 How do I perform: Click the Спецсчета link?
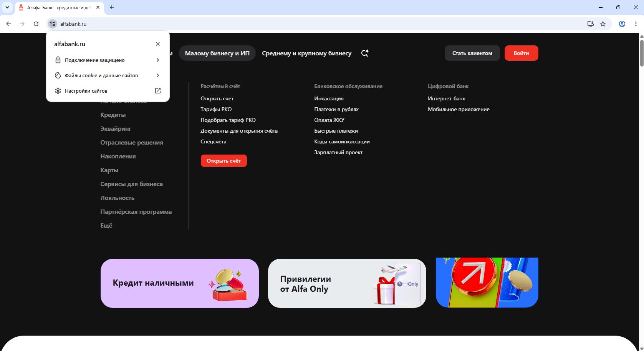click(213, 141)
